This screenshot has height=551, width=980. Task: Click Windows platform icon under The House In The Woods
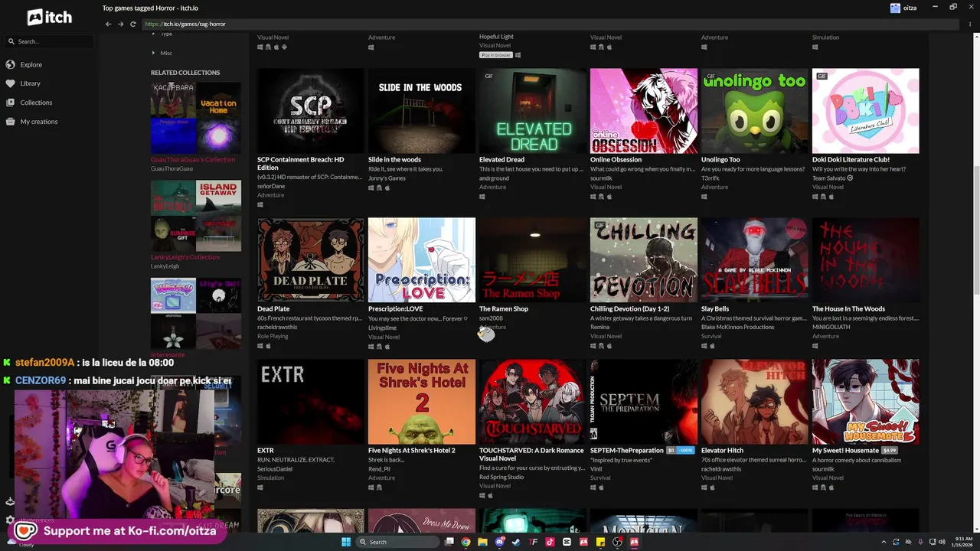815,345
